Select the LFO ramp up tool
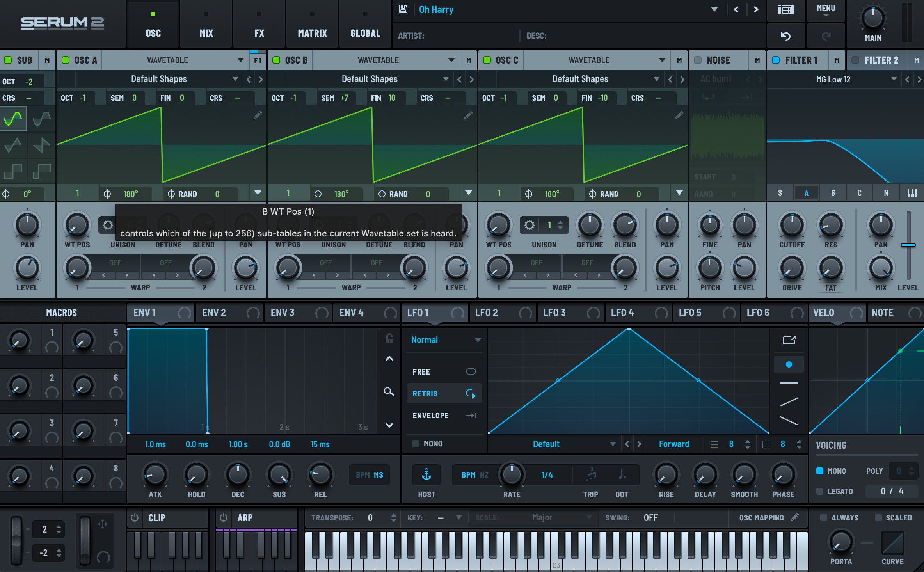Screen dimensions: 924x572 [789, 402]
